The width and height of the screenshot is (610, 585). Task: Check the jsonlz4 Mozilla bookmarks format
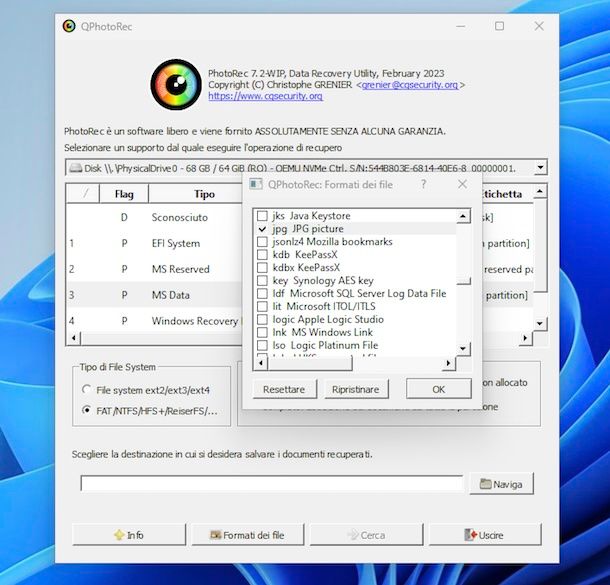pyautogui.click(x=263, y=242)
